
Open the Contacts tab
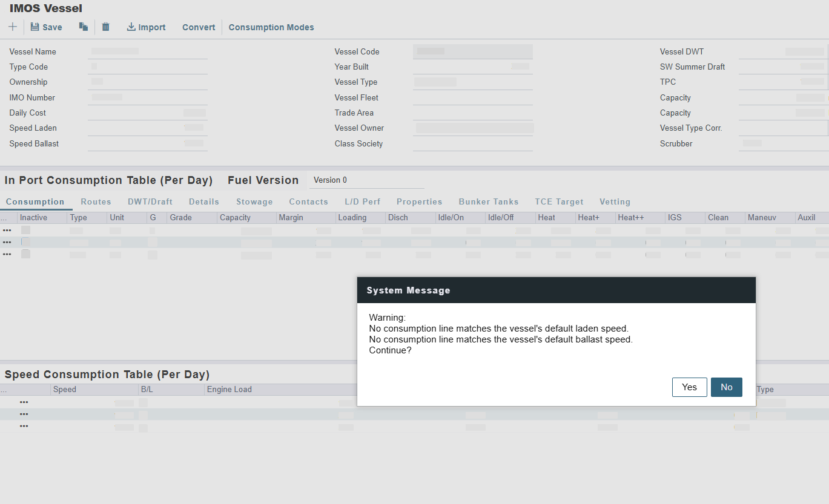(309, 202)
